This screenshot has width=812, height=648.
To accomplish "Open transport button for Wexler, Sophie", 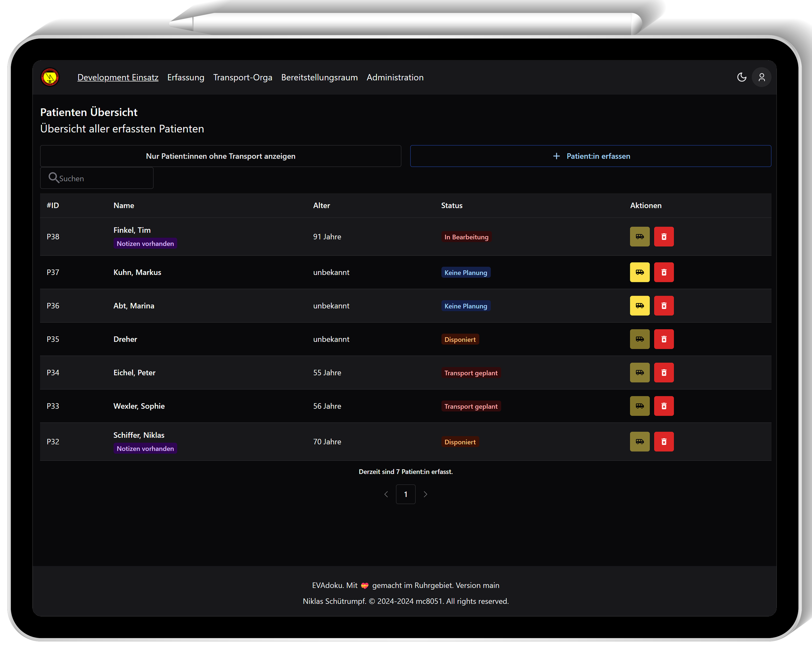I will (x=640, y=406).
